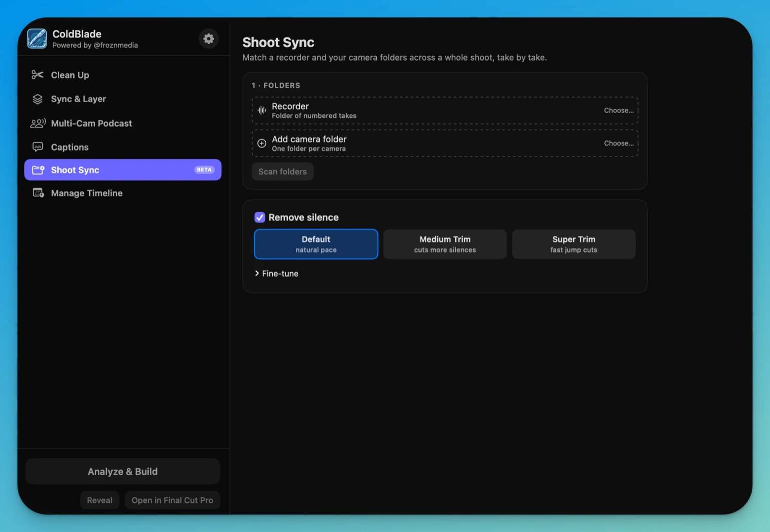Click the plus circle icon to add camera

(x=262, y=143)
